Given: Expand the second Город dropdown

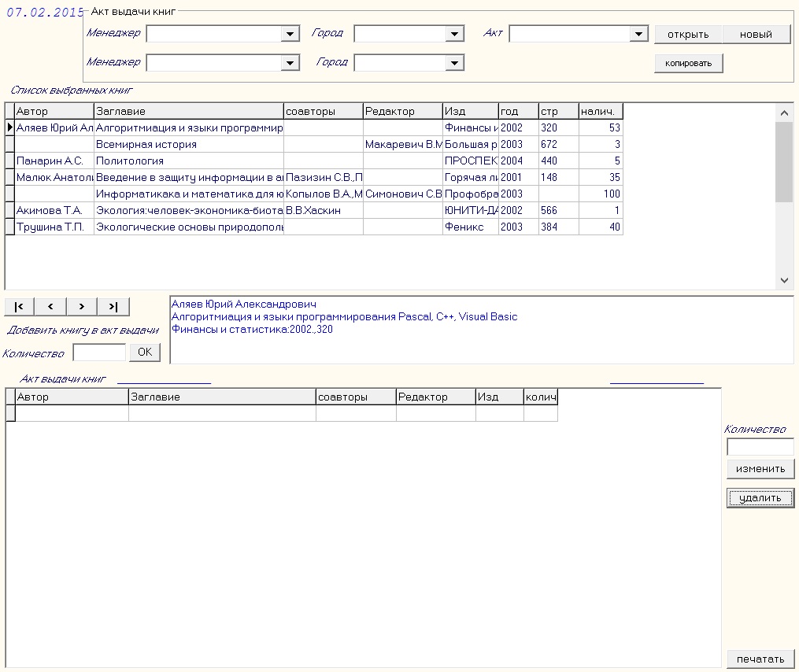Looking at the screenshot, I should point(454,63).
